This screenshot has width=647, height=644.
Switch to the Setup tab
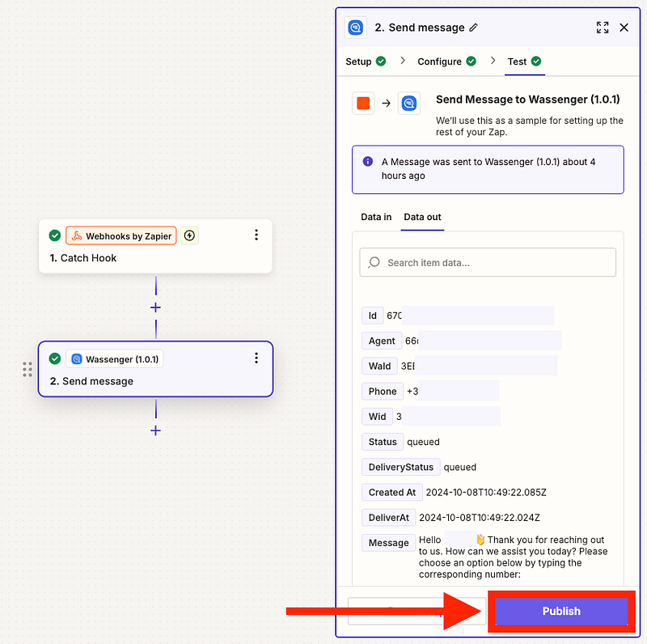pos(358,61)
